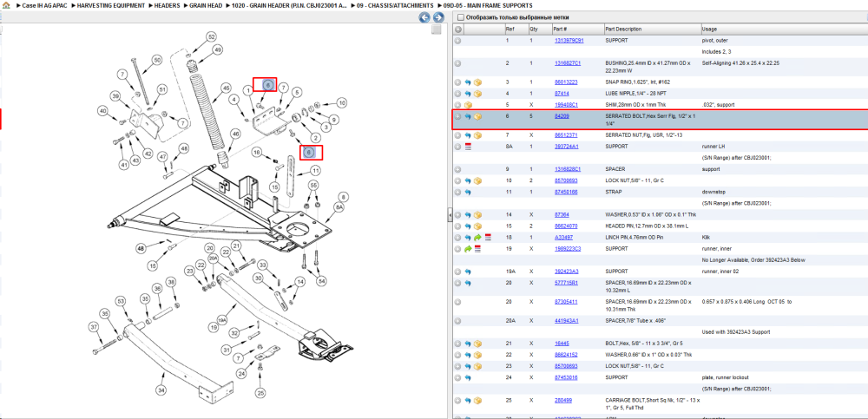The image size is (868, 419).
Task: Click blue arrow on part 87453016 row
Action: [x=468, y=377]
